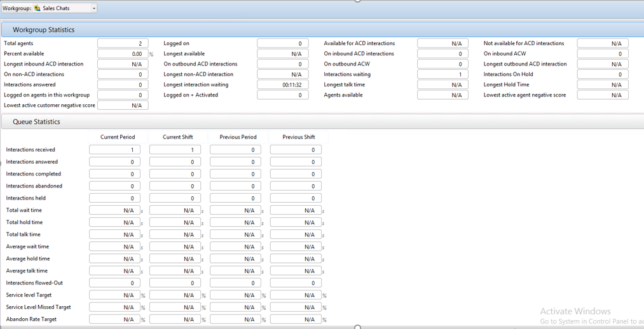Click Interactions received Current Period field

pos(115,150)
